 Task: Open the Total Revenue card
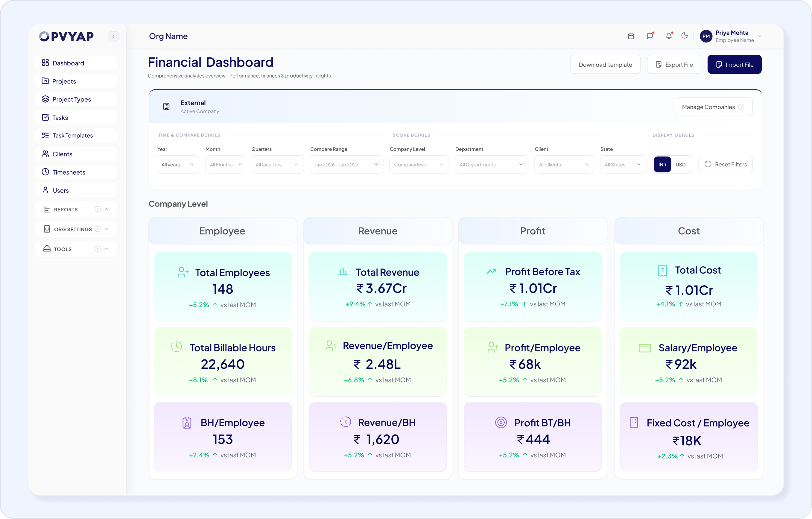pyautogui.click(x=378, y=286)
